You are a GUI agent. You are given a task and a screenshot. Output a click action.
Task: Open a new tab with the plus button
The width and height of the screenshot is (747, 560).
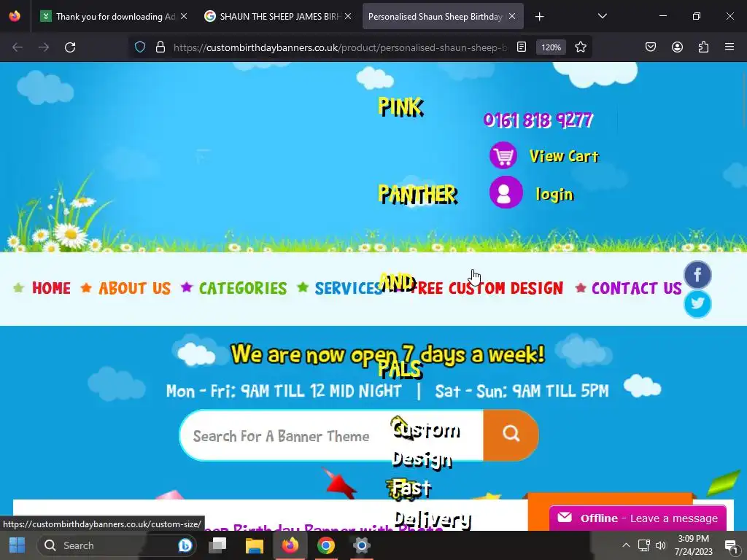pyautogui.click(x=539, y=17)
